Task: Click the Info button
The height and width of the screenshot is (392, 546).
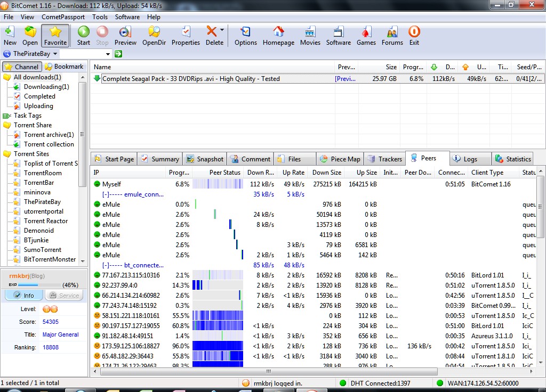Action: coord(23,295)
